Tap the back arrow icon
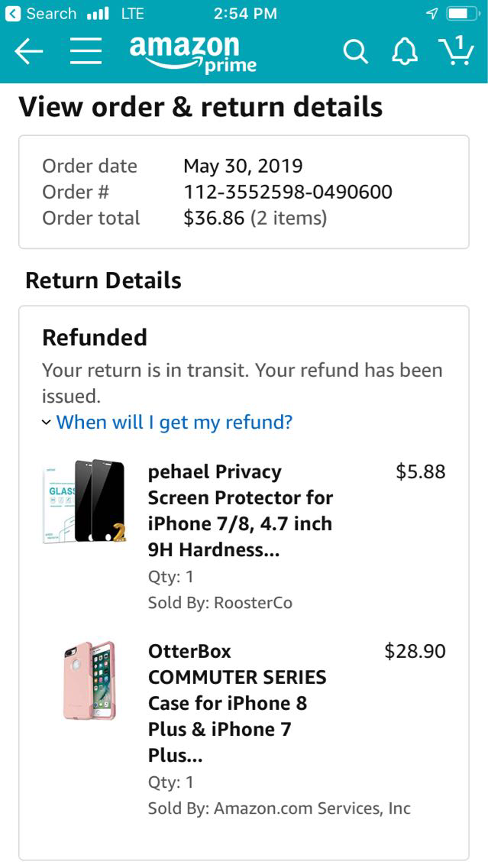This screenshot has width=488, height=868. pyautogui.click(x=29, y=51)
